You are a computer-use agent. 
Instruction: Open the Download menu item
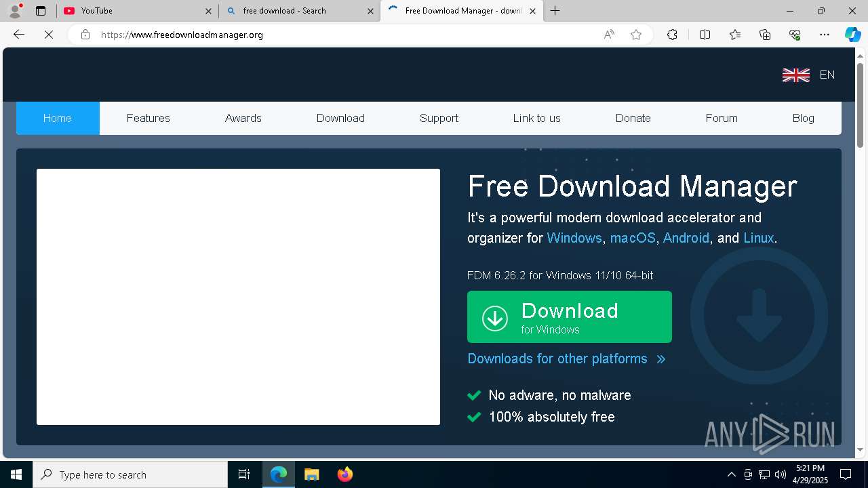coord(340,118)
